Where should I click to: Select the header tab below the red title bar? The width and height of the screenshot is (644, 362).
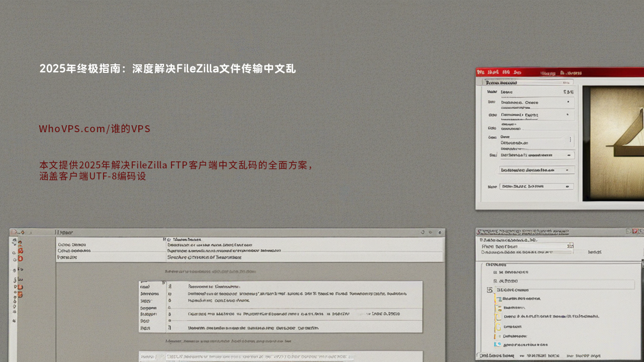(x=501, y=82)
